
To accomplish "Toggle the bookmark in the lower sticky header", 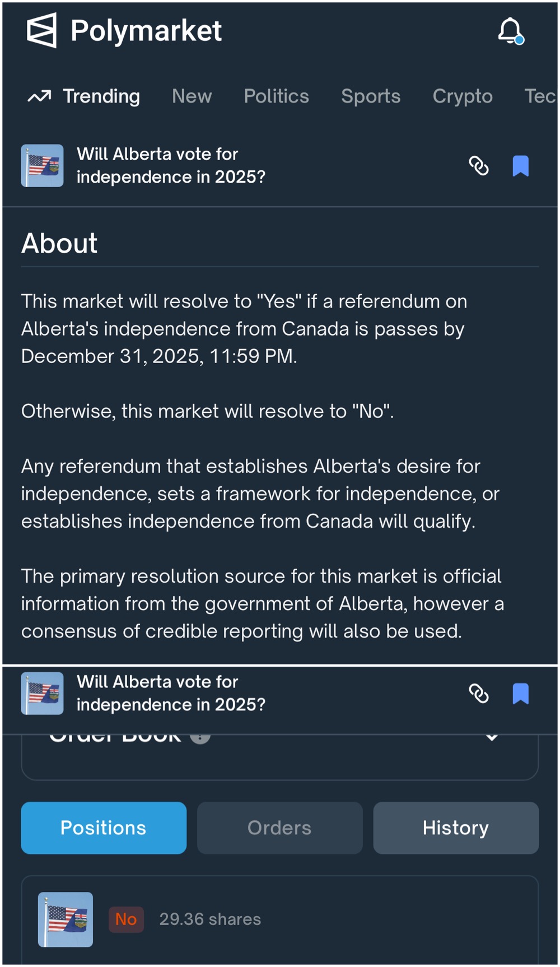I will click(520, 694).
